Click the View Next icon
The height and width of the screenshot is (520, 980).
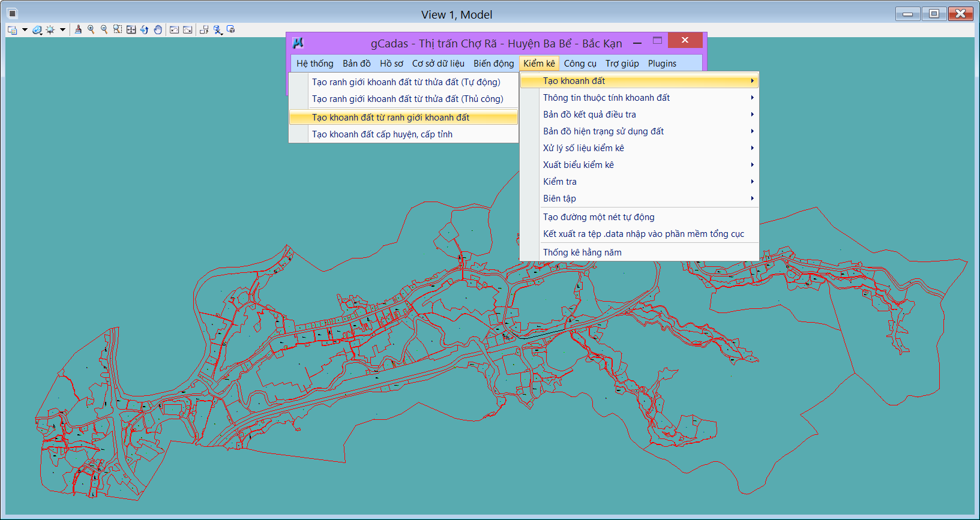tap(188, 29)
